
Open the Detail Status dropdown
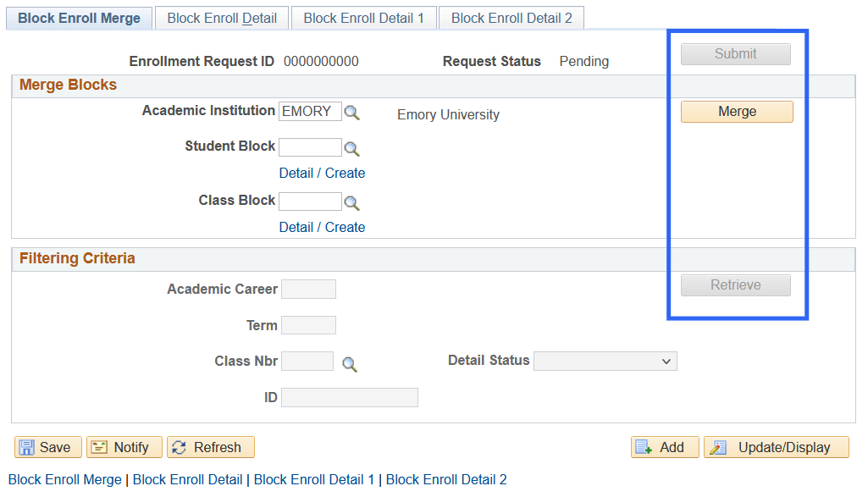605,361
